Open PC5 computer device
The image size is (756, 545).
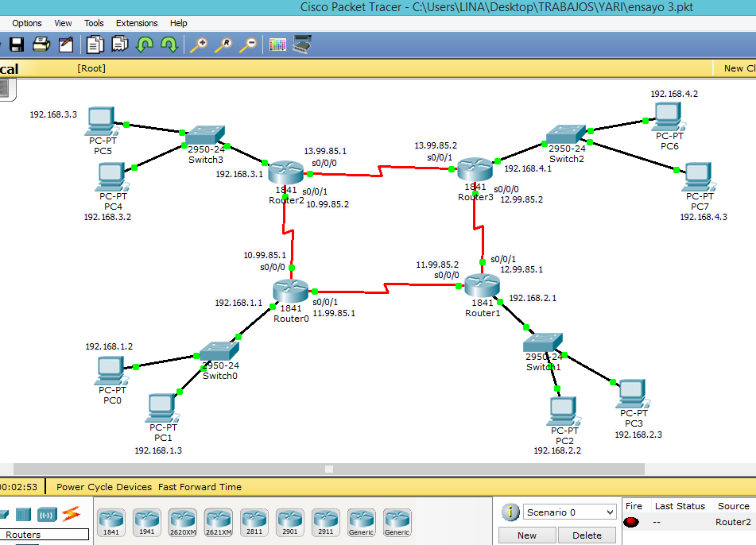(x=102, y=122)
